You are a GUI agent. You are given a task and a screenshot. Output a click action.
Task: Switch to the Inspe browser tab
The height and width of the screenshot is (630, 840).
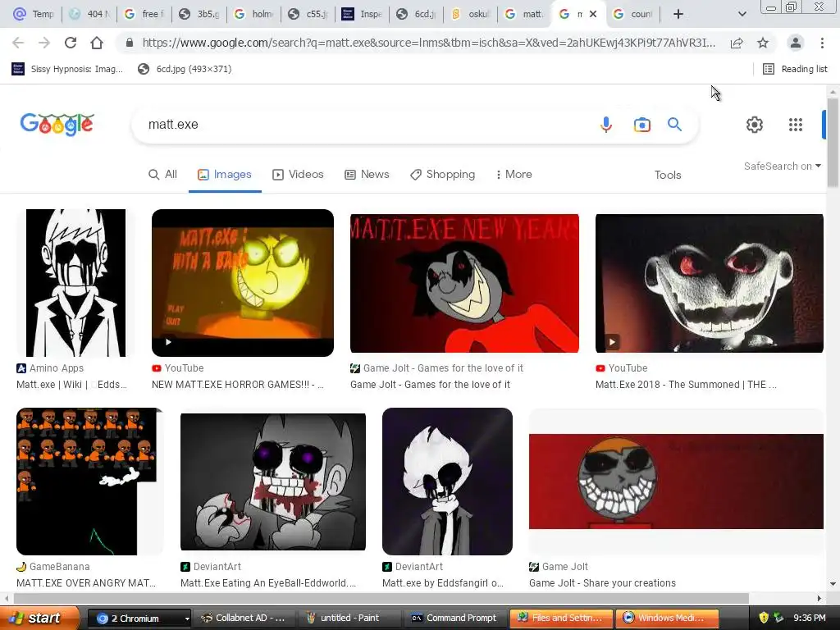(x=363, y=14)
